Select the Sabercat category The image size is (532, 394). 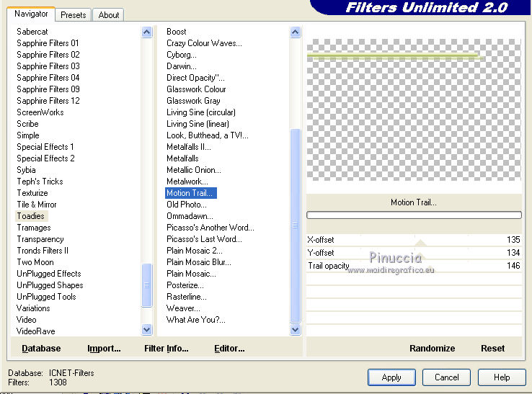coord(32,32)
